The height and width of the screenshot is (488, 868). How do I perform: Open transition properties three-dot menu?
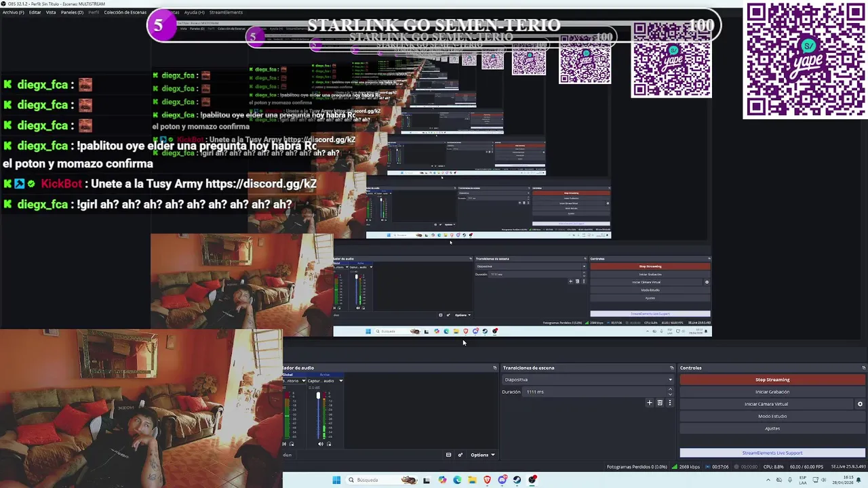click(669, 403)
